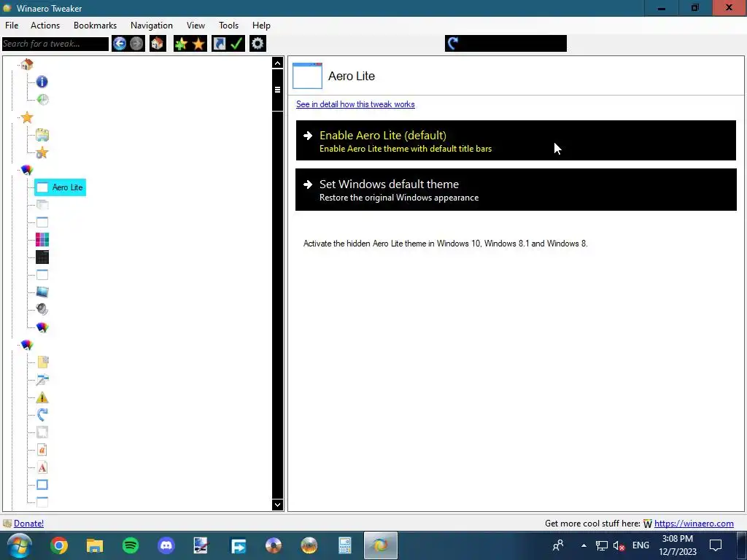This screenshot has width=747, height=560.
Task: Select the clock with green arrow tree item
Action: coord(42,99)
